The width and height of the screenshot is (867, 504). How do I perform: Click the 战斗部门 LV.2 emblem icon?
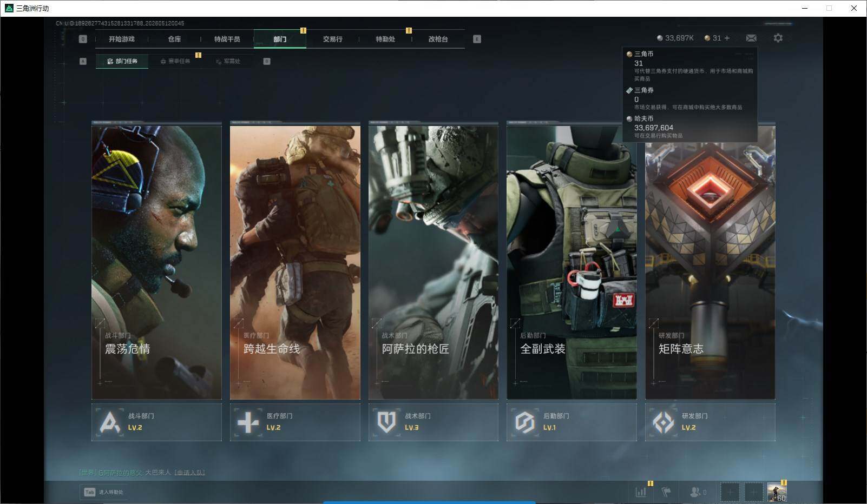coord(110,422)
